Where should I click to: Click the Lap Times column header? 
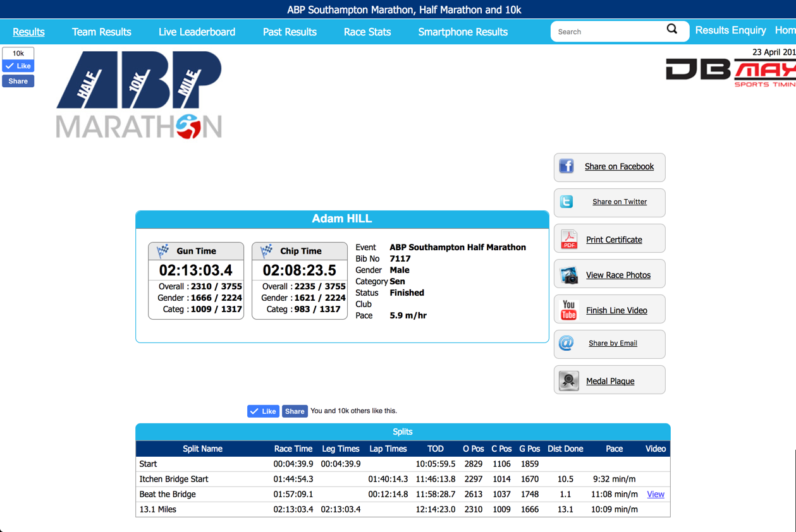coord(388,449)
